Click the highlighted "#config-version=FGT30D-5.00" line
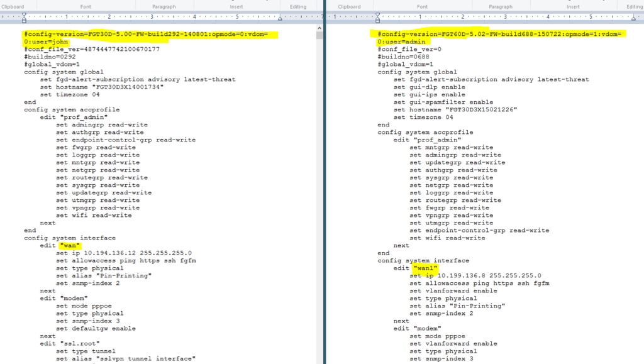The height and width of the screenshot is (364, 644). pyautogui.click(x=146, y=34)
